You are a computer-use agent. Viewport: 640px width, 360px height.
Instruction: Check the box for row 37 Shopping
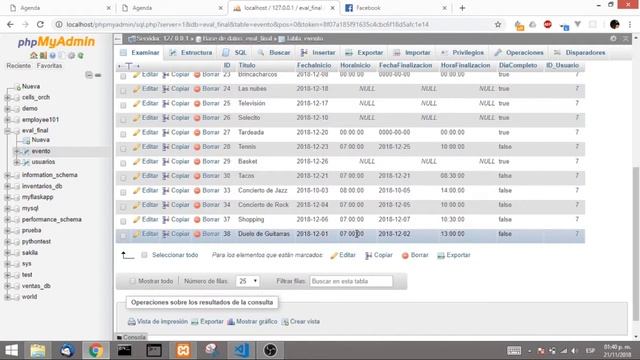coord(123,221)
